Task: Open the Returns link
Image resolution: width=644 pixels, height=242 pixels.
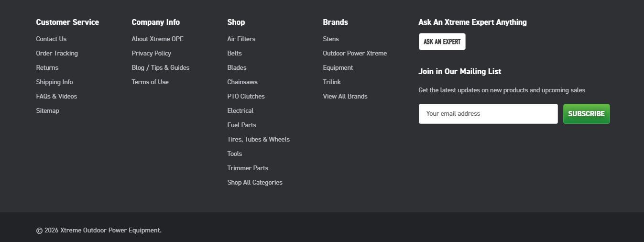Action: pos(47,68)
